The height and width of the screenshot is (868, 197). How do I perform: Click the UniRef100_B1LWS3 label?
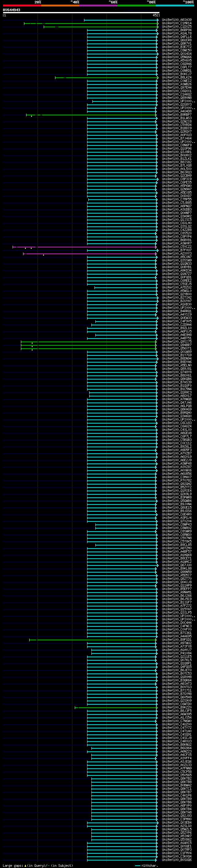[176, 118]
